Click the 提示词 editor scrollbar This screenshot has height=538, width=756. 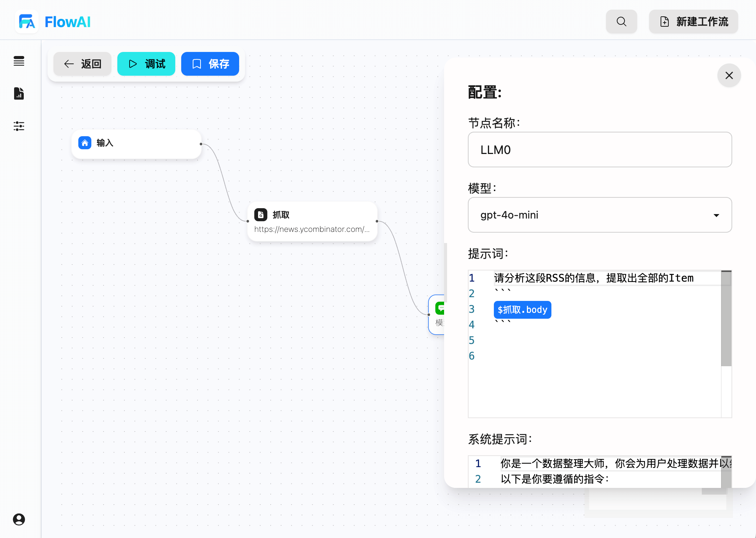coord(726,319)
